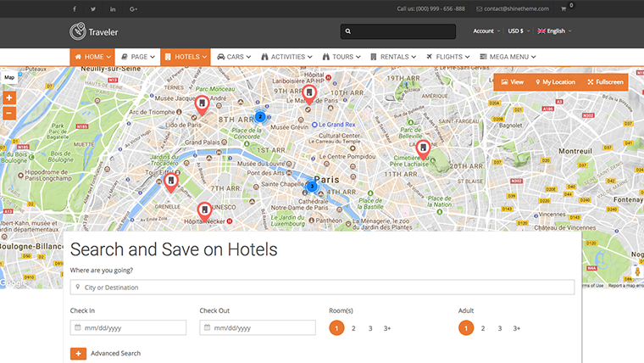The width and height of the screenshot is (644, 363).
Task: Expand the HOTELS menu
Action: click(x=186, y=57)
